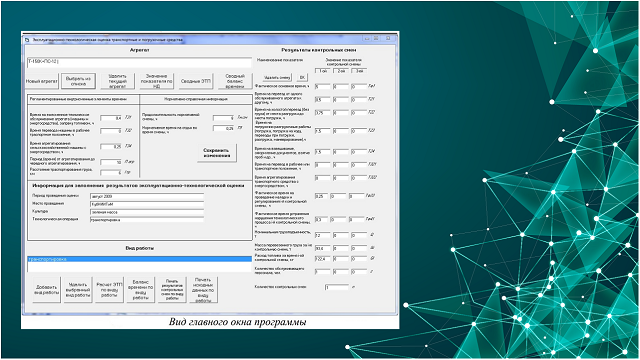The width and height of the screenshot is (640, 360).
Task: Delete current unit via "Удалить текущий агрегат"
Action: click(x=118, y=81)
